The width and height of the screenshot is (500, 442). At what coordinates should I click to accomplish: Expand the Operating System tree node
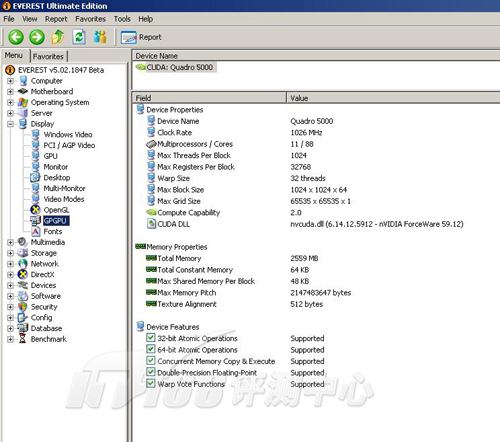tap(10, 102)
